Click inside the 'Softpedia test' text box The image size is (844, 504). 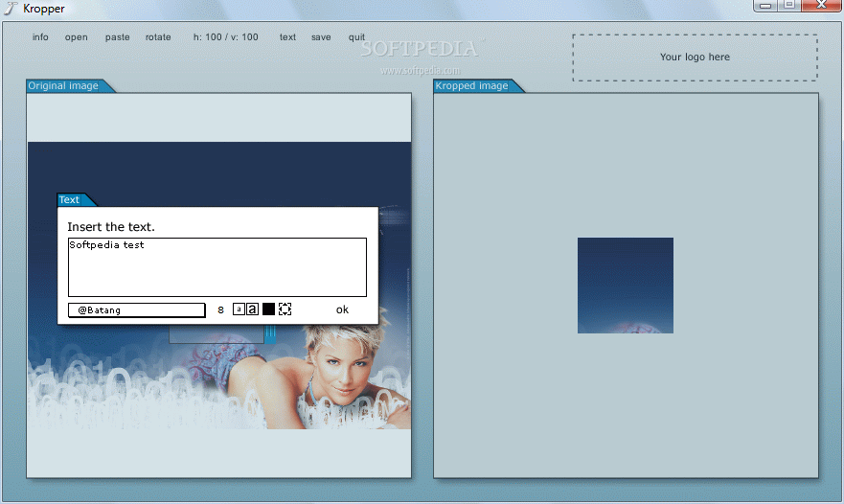217,267
